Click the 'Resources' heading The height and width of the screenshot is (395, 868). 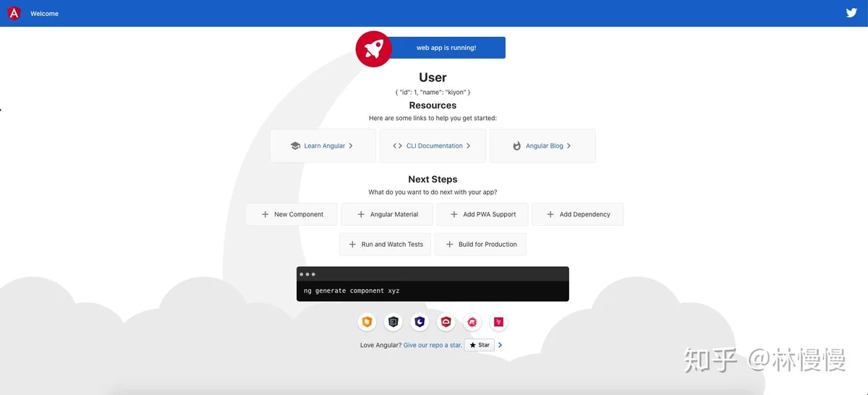[x=433, y=106]
